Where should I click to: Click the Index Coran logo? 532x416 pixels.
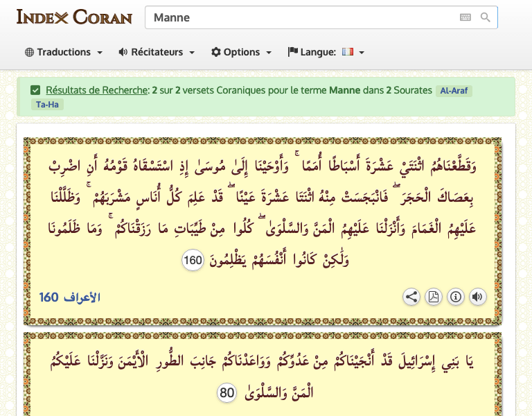coord(73,17)
